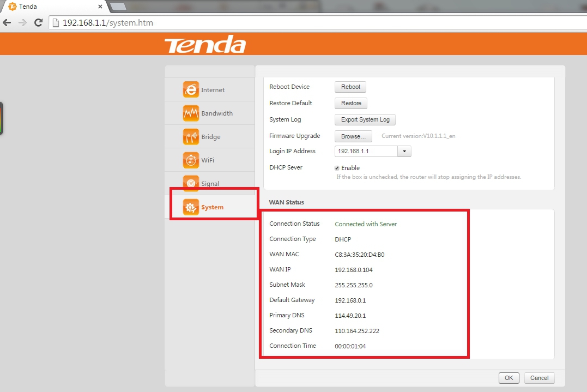Click the Login IP Address field 192.168.1.1
587x392 pixels.
[366, 151]
